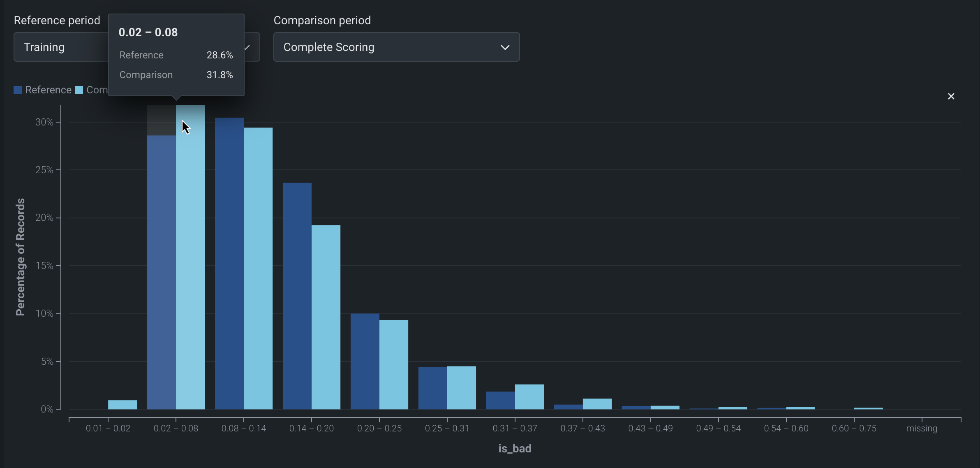This screenshot has height=468, width=980.
Task: Click the 0.20 – 0.25 reference bar
Action: tap(365, 361)
